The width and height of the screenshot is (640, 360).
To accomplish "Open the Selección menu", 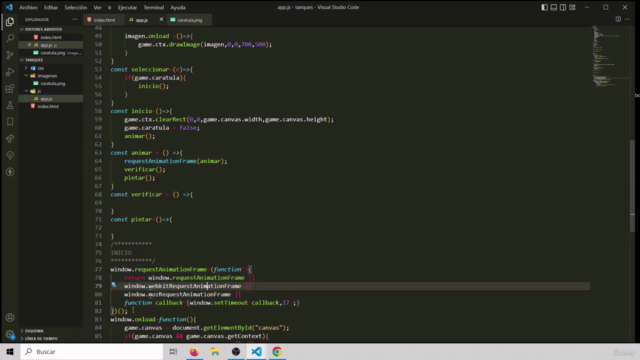I will pos(76,7).
